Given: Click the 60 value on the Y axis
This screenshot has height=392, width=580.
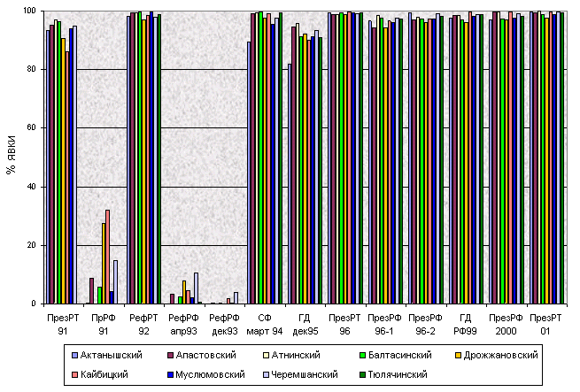Looking at the screenshot, I should [x=32, y=127].
